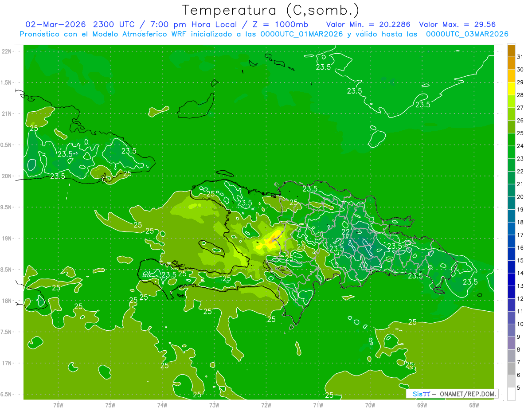Click the "21N" latitude axis label
This screenshot has height=411, width=532.
[x=8, y=114]
